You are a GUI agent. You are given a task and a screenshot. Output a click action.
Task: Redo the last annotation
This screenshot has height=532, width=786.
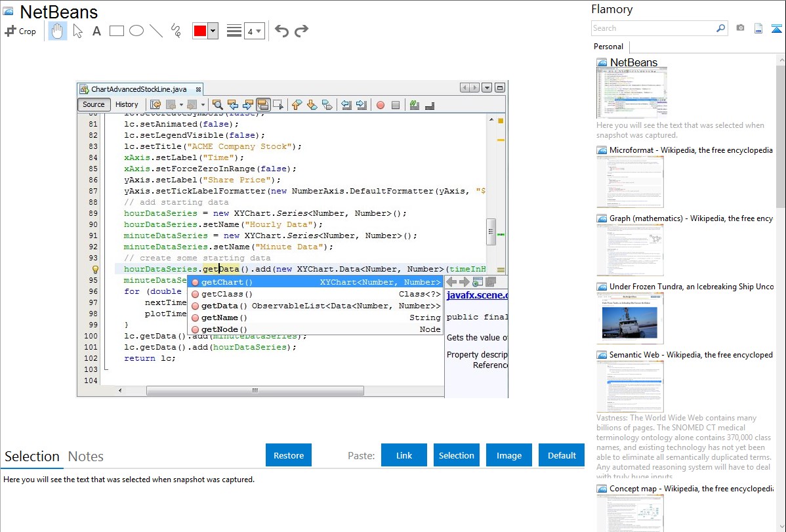[301, 31]
